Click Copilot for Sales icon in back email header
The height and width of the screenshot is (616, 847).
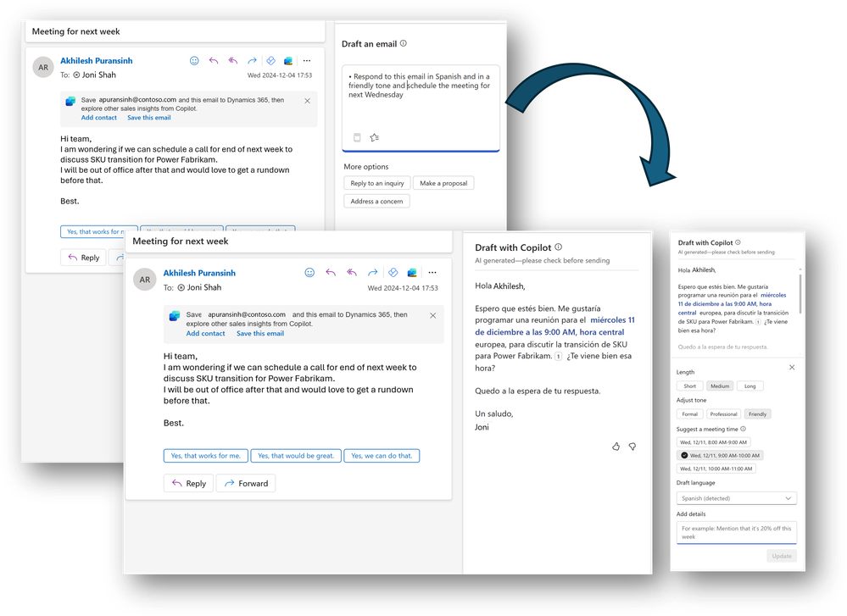[x=288, y=60]
